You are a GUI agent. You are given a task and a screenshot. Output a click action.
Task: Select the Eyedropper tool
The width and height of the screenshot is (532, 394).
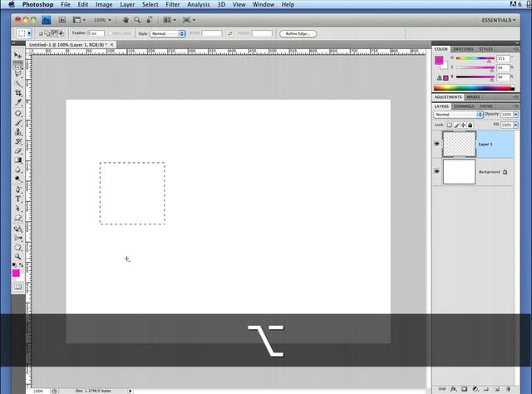pos(18,103)
